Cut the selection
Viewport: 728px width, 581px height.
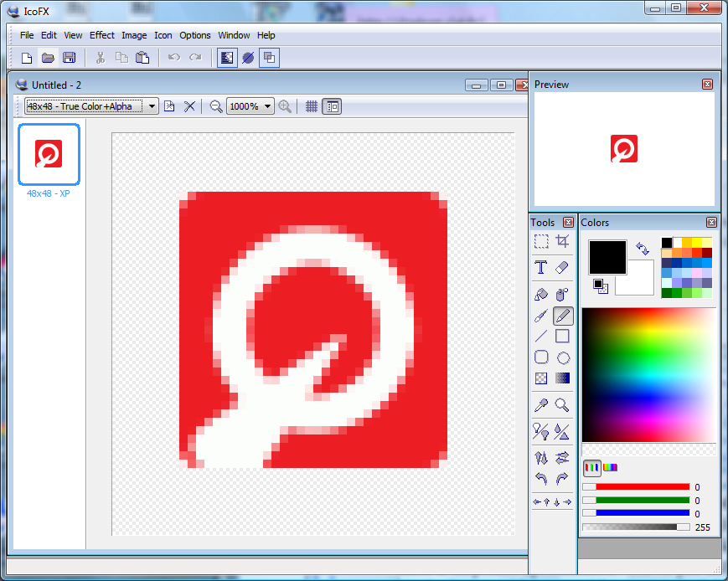101,58
